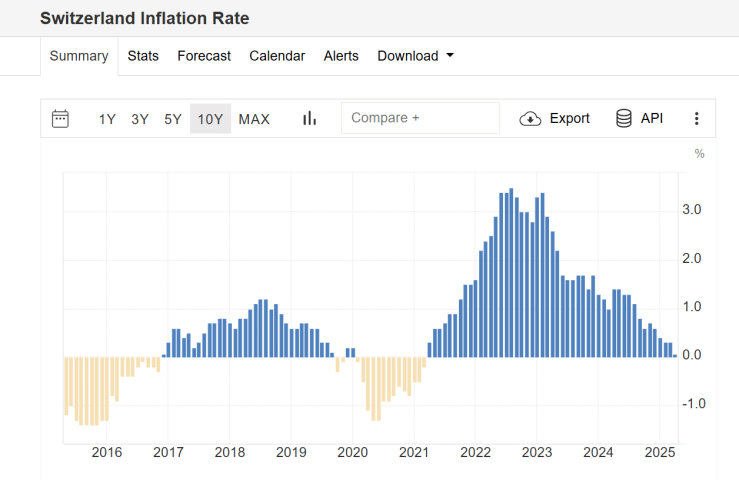This screenshot has width=739, height=480.
Task: Click the cloud download Export icon
Action: coord(530,119)
